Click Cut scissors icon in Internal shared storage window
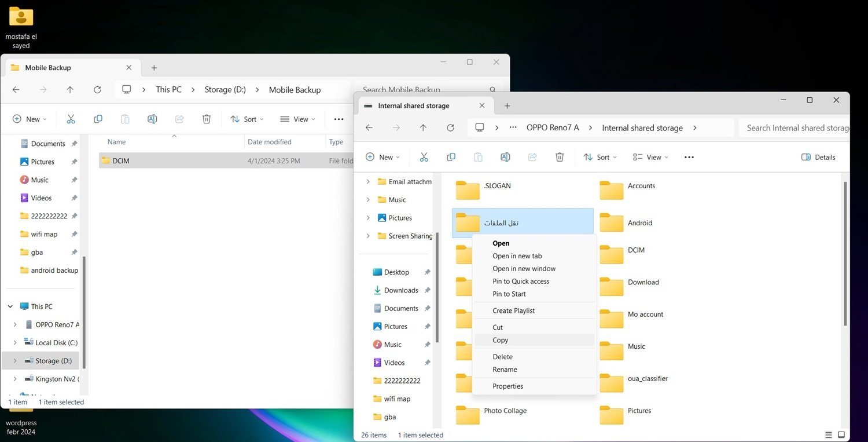The height and width of the screenshot is (442, 868). point(424,157)
